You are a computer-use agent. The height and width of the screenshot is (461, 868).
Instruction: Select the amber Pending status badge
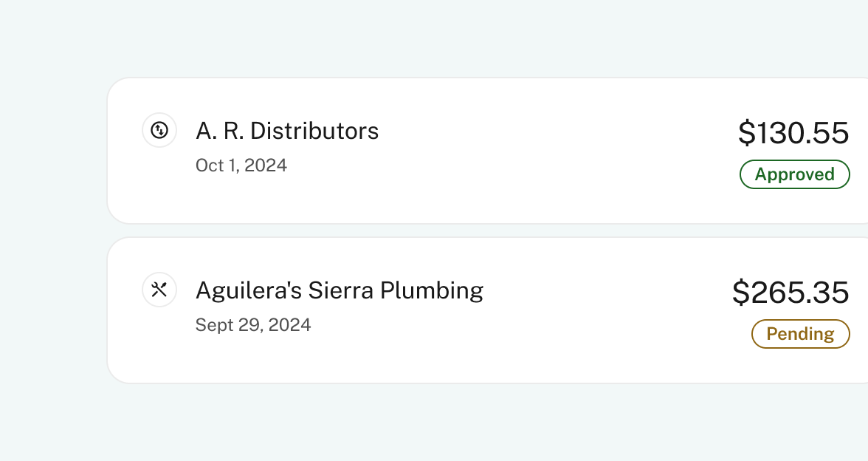(800, 334)
